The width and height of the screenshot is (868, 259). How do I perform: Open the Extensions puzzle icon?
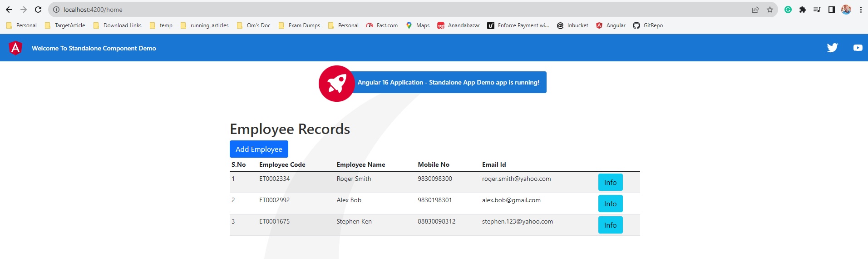pos(803,10)
